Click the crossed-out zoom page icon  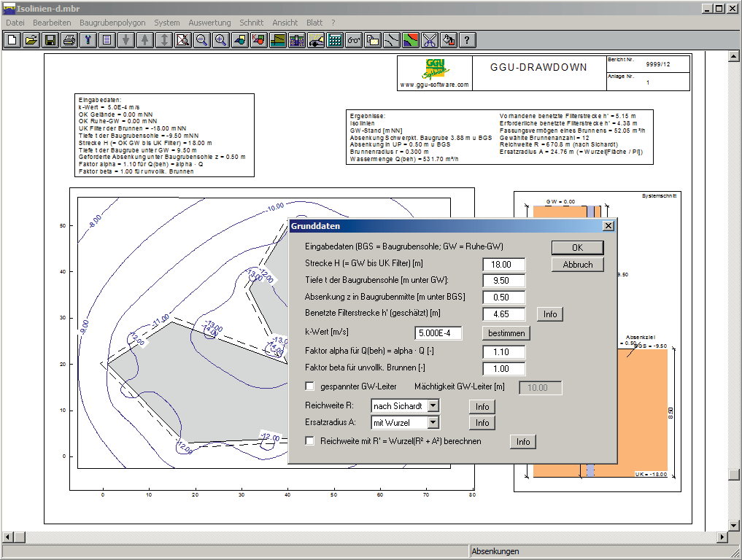click(182, 40)
